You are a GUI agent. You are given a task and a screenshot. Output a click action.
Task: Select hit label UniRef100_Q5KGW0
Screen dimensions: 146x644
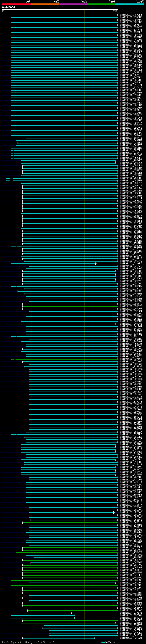click(x=131, y=284)
